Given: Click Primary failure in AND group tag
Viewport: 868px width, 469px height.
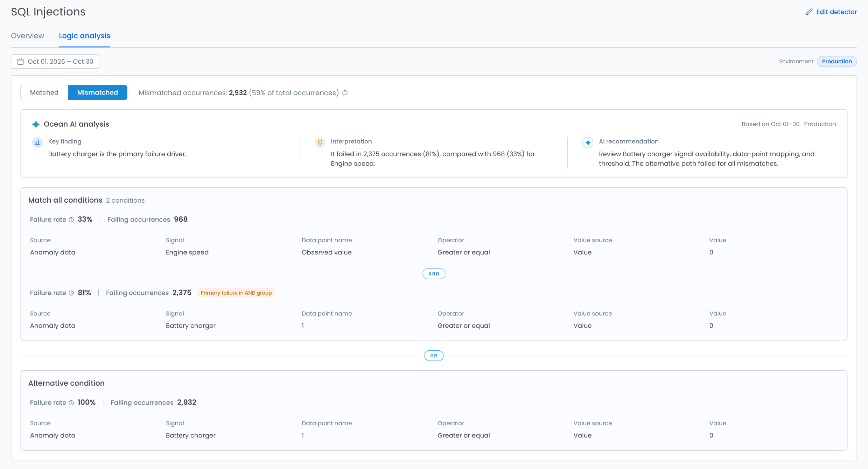Looking at the screenshot, I should click(236, 293).
